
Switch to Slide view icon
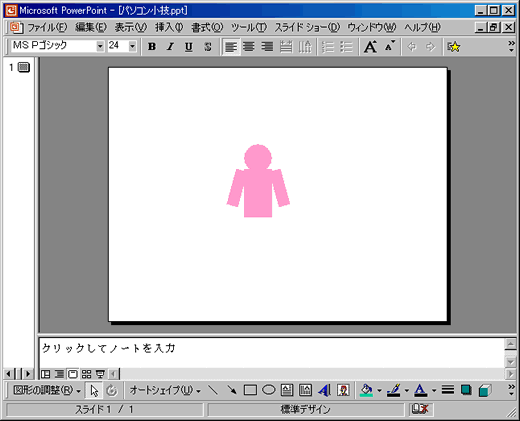73,374
